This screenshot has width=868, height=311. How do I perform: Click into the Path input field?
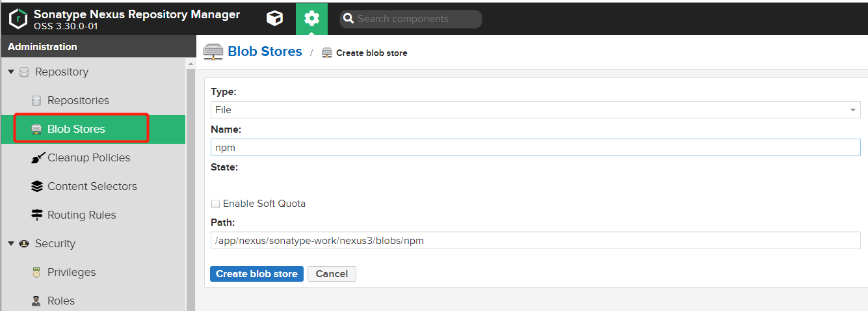(x=536, y=241)
